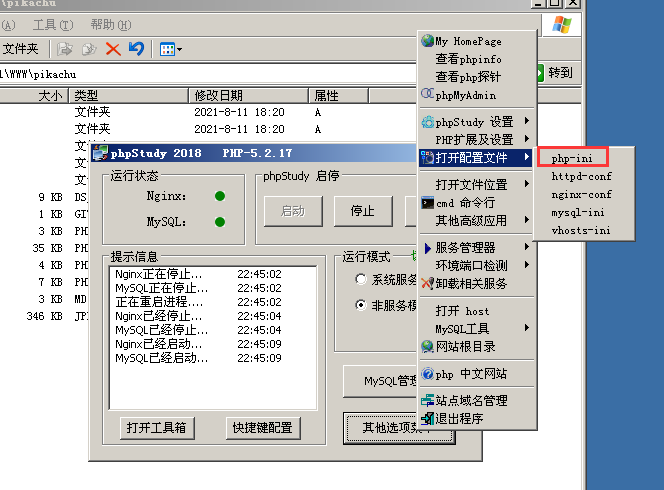Expand the MySQL工具 submenu arrow
The width and height of the screenshot is (664, 490).
click(x=526, y=327)
